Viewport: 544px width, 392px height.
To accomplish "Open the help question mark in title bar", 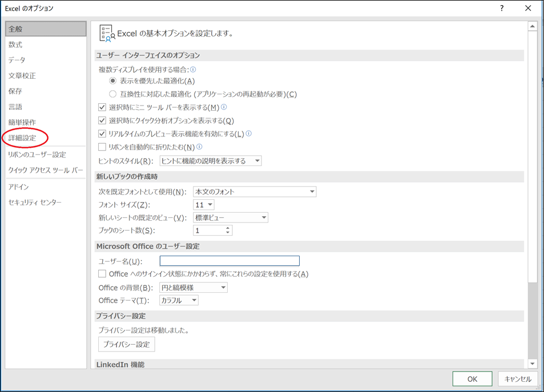I will point(502,8).
